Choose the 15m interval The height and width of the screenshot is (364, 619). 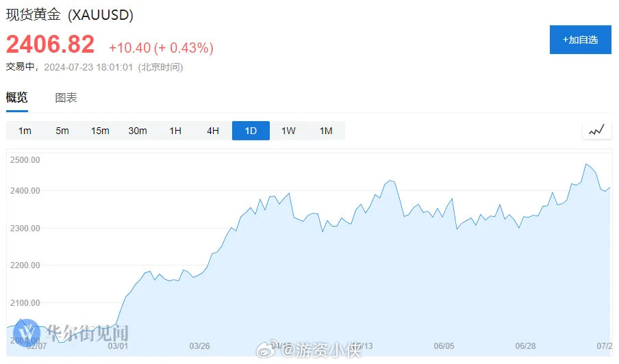pyautogui.click(x=100, y=131)
